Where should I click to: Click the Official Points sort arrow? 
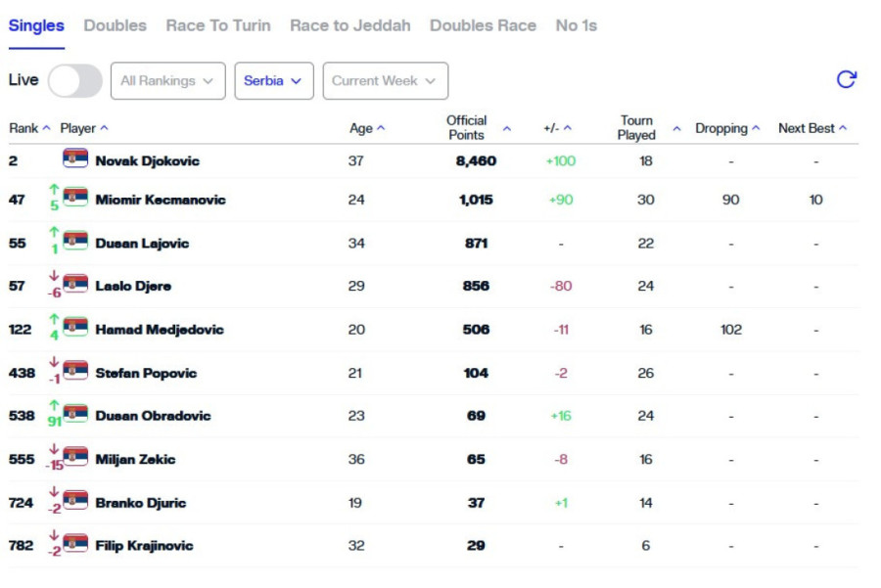tap(506, 128)
